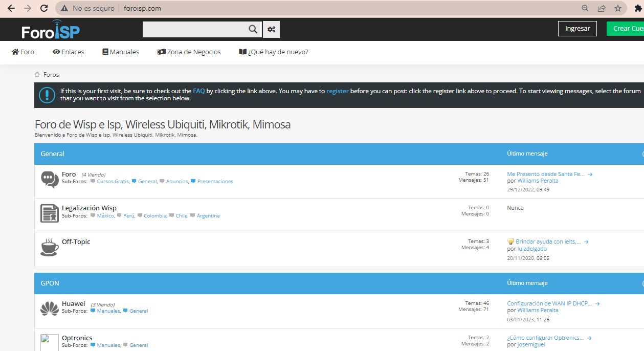644x351 pixels.
Task: Open the Zona de Negocios menu
Action: click(189, 52)
